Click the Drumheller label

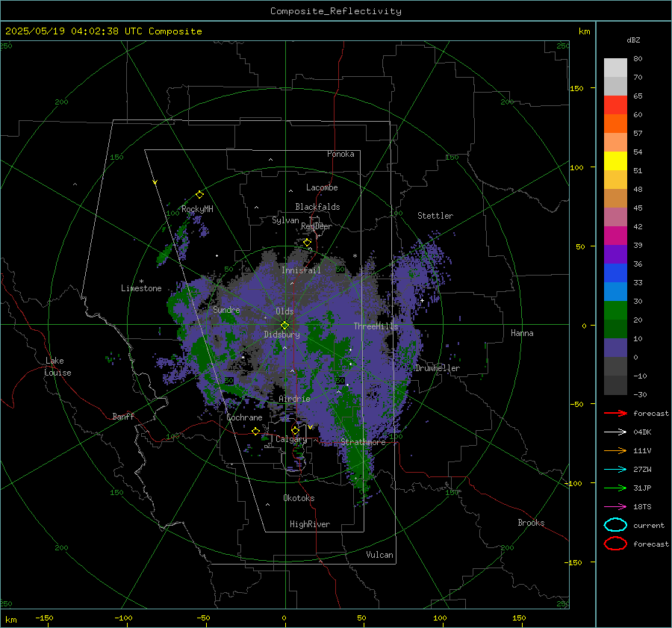click(x=438, y=368)
